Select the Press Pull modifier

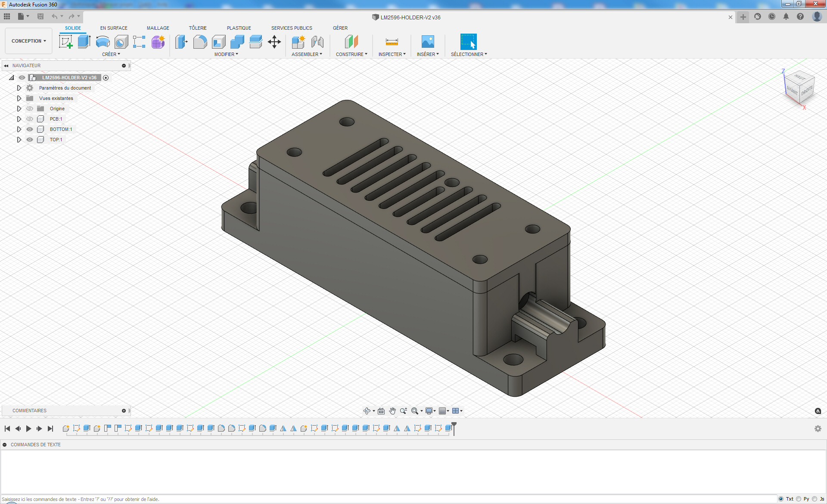(181, 42)
